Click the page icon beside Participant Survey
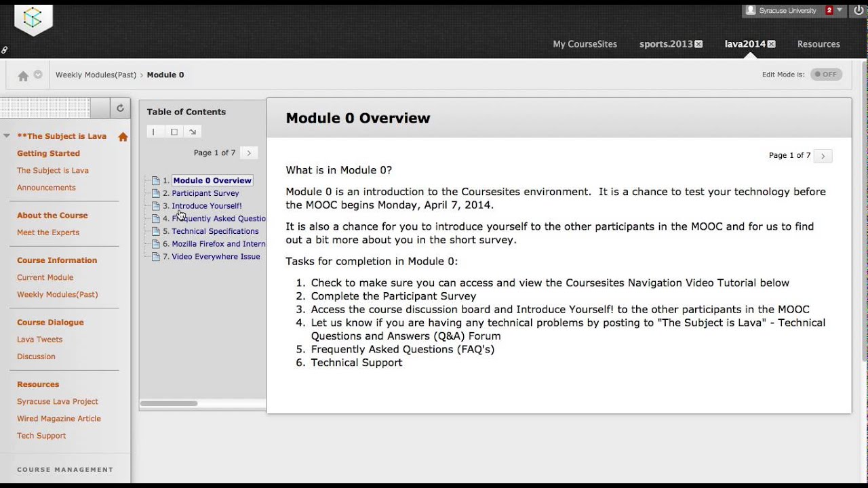The height and width of the screenshot is (488, 868). click(x=155, y=193)
